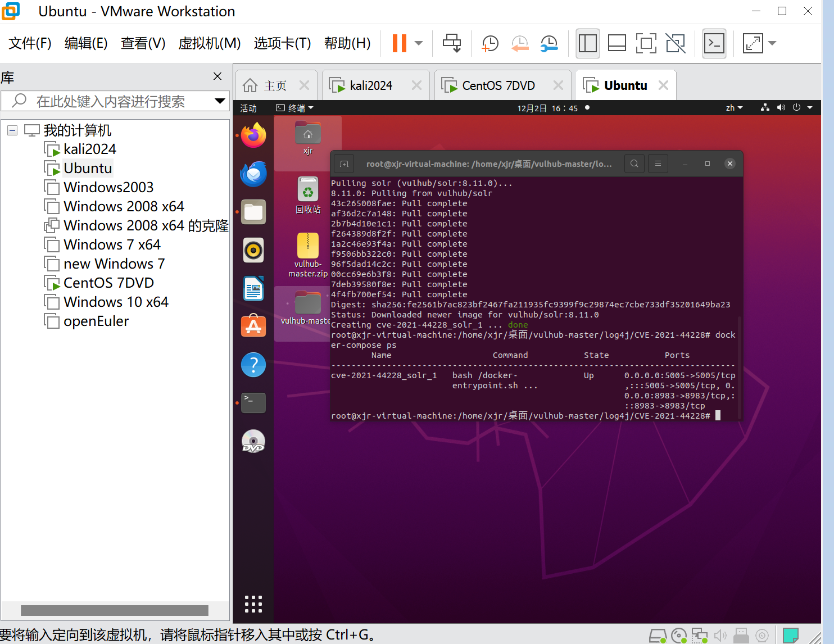Click the terminal new tab button

pyautogui.click(x=344, y=164)
